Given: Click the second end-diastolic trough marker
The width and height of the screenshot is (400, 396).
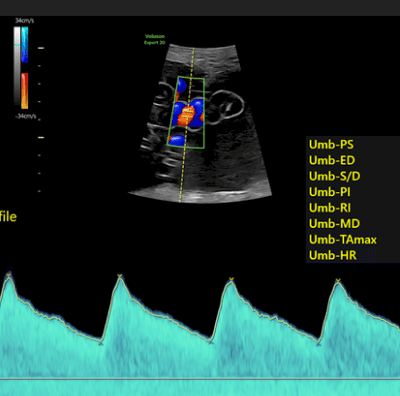Looking at the screenshot, I should (211, 341).
